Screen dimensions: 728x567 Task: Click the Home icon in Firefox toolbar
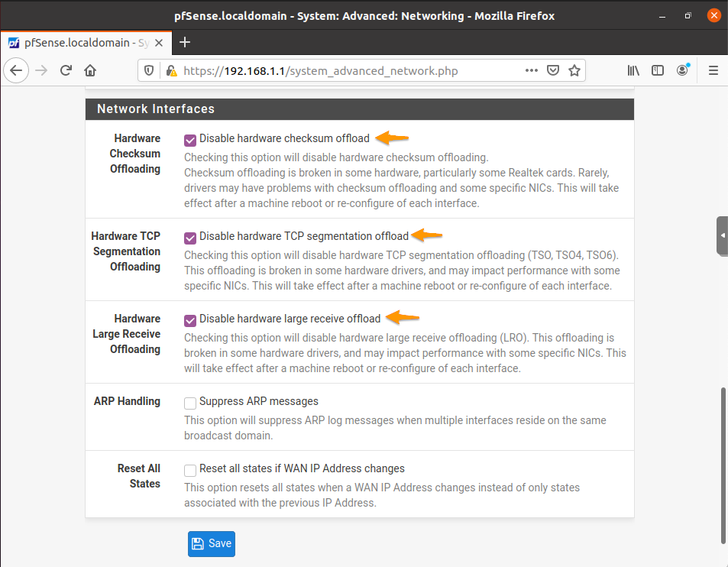tap(89, 70)
